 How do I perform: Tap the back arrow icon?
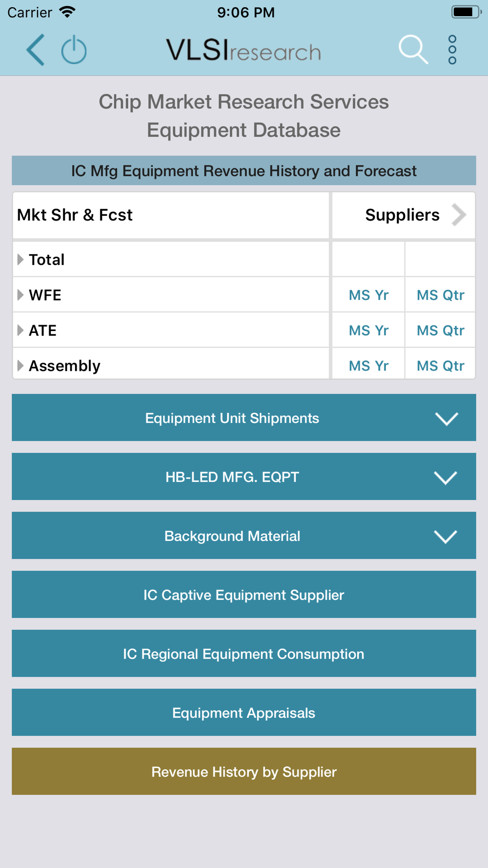(x=35, y=50)
